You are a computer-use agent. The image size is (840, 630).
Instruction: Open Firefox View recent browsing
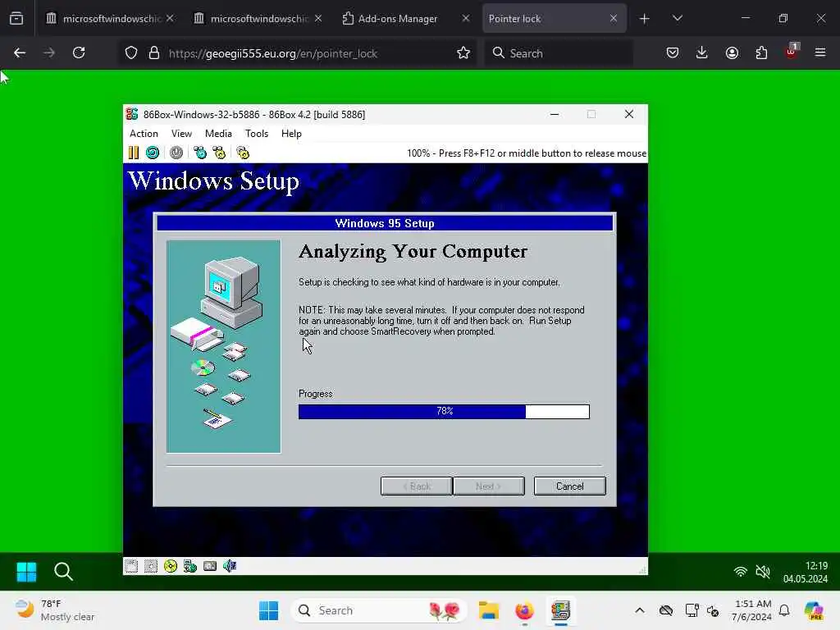[x=16, y=19]
